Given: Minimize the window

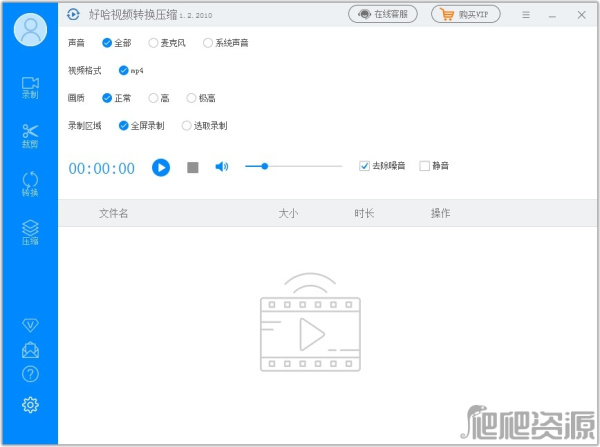Looking at the screenshot, I should pyautogui.click(x=552, y=15).
